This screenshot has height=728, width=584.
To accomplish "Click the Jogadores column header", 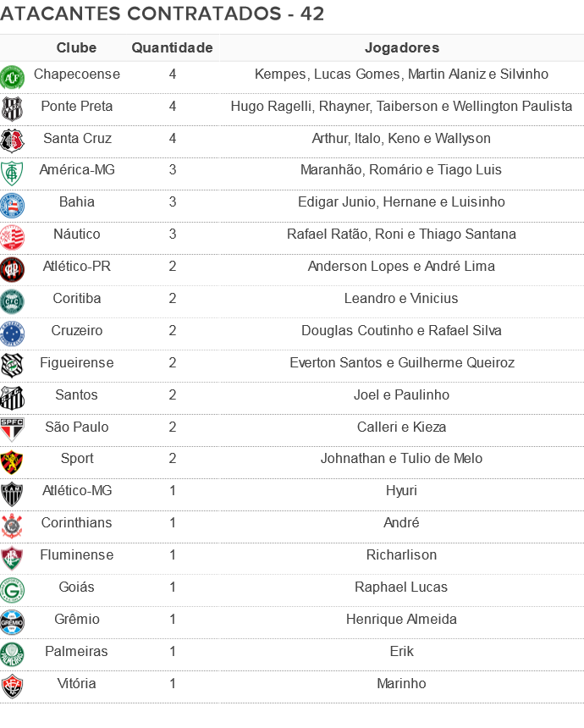I will (401, 47).
